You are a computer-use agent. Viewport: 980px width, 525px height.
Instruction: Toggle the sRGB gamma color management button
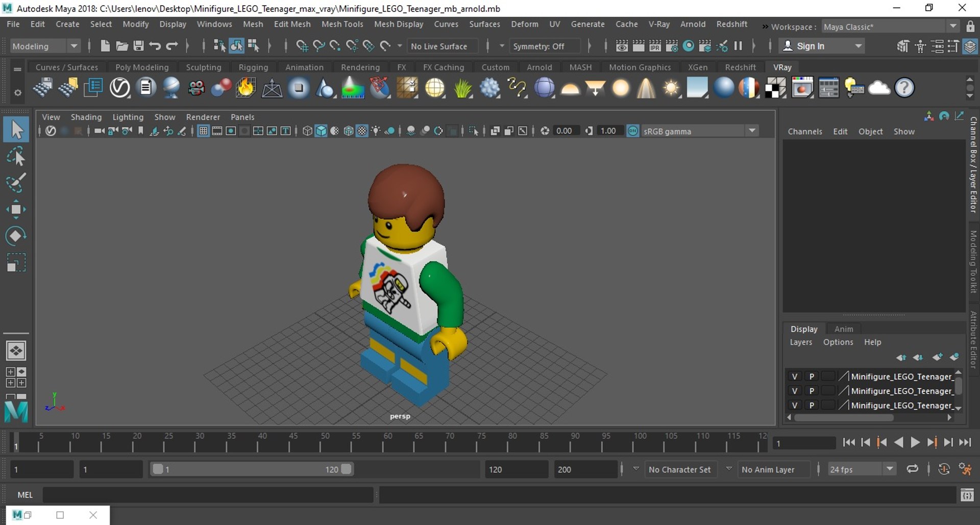pyautogui.click(x=633, y=131)
